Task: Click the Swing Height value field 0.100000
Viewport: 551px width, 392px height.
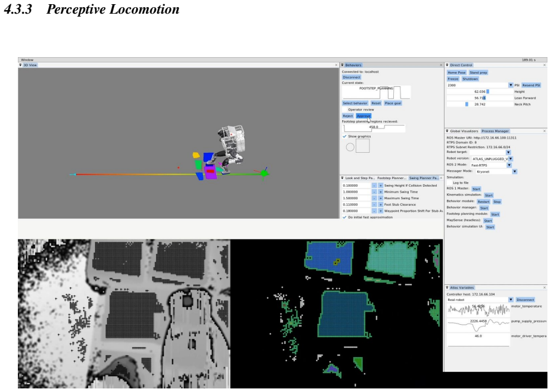Action: 356,186
